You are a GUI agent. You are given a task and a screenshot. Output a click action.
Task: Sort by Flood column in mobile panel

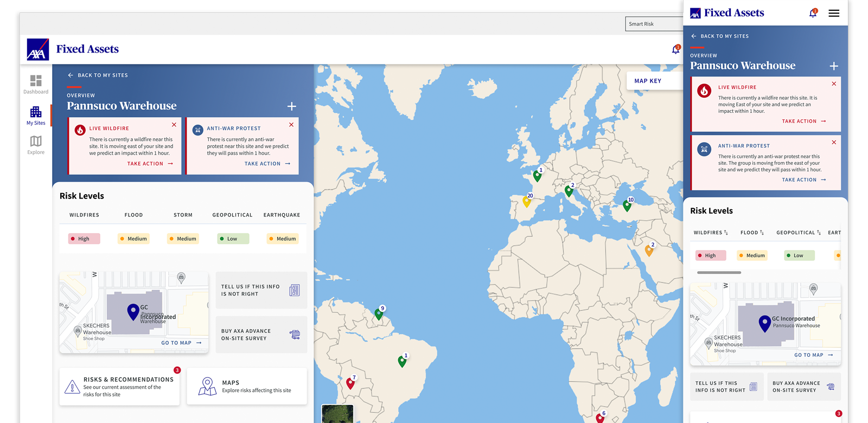[x=752, y=233]
